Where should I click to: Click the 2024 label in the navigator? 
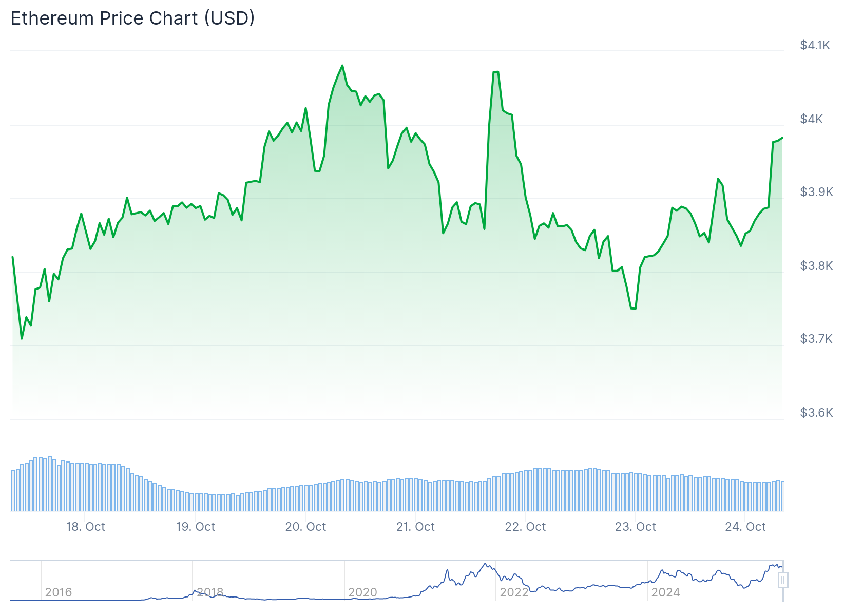click(x=665, y=592)
